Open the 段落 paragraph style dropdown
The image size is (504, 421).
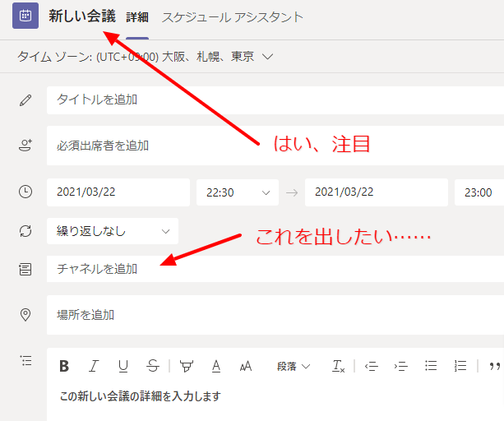(x=294, y=366)
